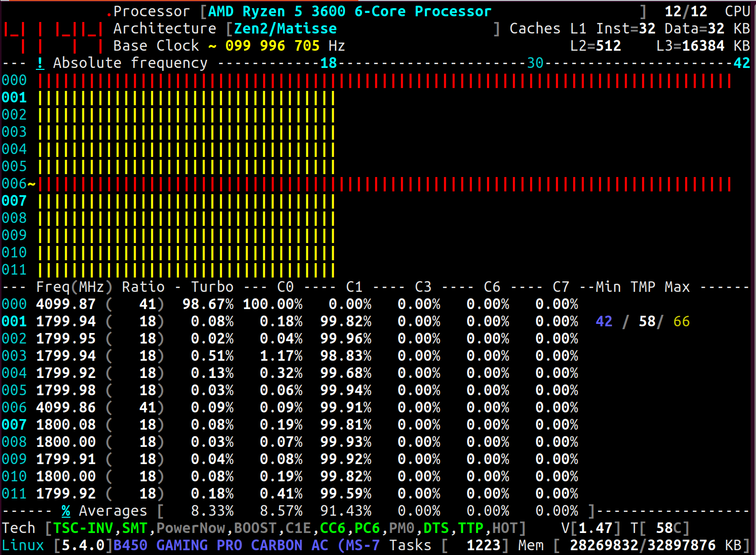756x555 pixels.
Task: Click C1 value 99.59% in row 011
Action: [346, 494]
